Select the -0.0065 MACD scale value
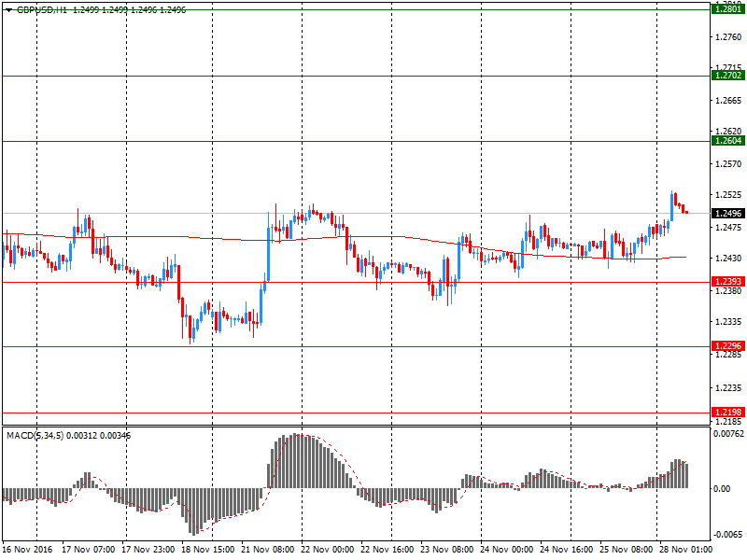747x560 pixels. pos(728,534)
